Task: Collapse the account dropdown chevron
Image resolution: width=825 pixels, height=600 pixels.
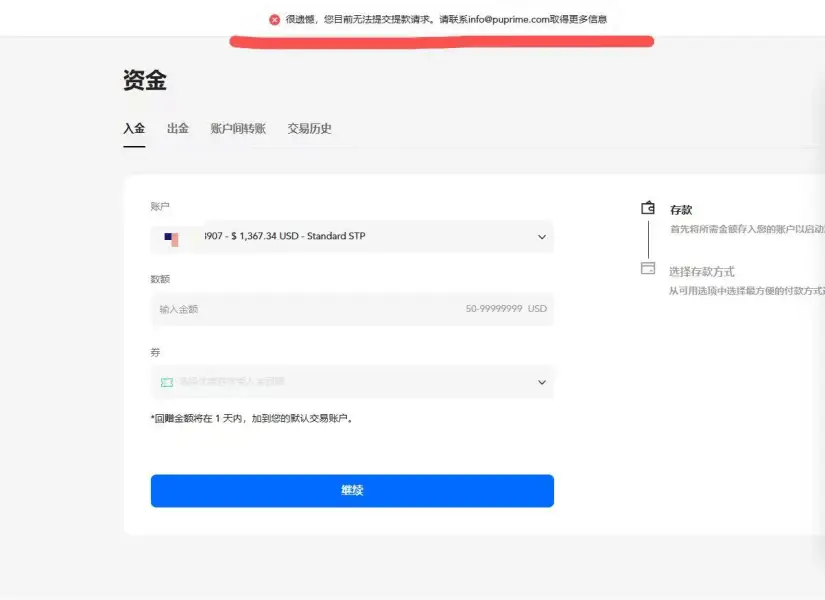Action: pyautogui.click(x=542, y=237)
